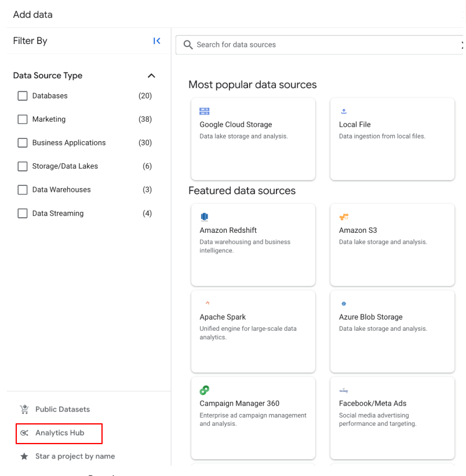Choose the Apache Spark card

point(253,331)
